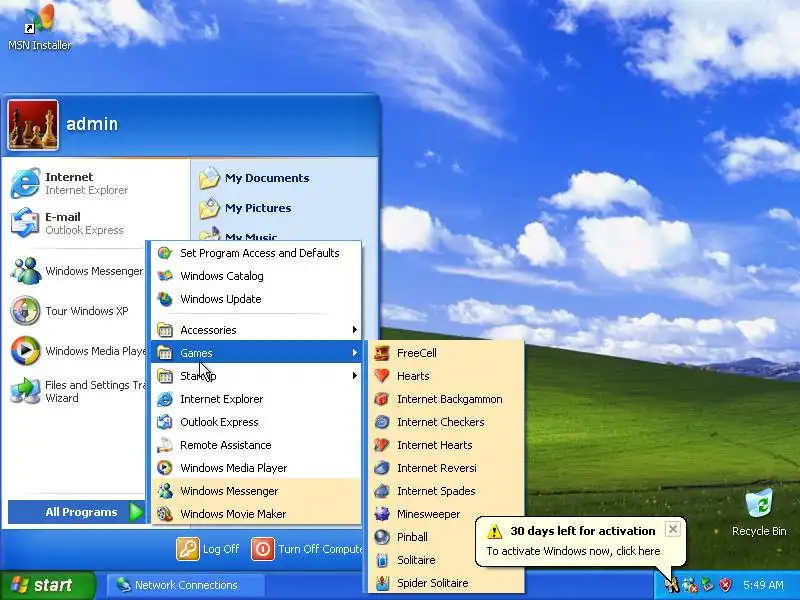Launch Windows Movie Maker

click(256, 514)
